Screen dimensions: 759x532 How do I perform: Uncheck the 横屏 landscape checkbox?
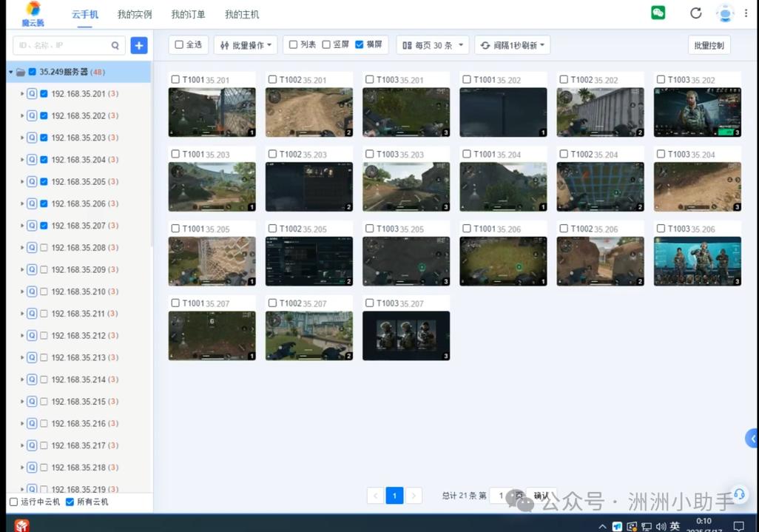tap(360, 44)
